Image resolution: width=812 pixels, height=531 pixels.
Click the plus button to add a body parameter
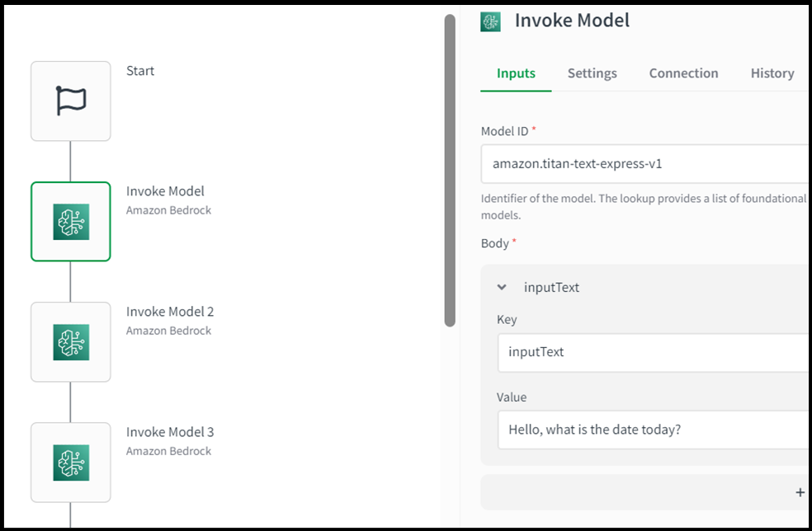pos(799,491)
